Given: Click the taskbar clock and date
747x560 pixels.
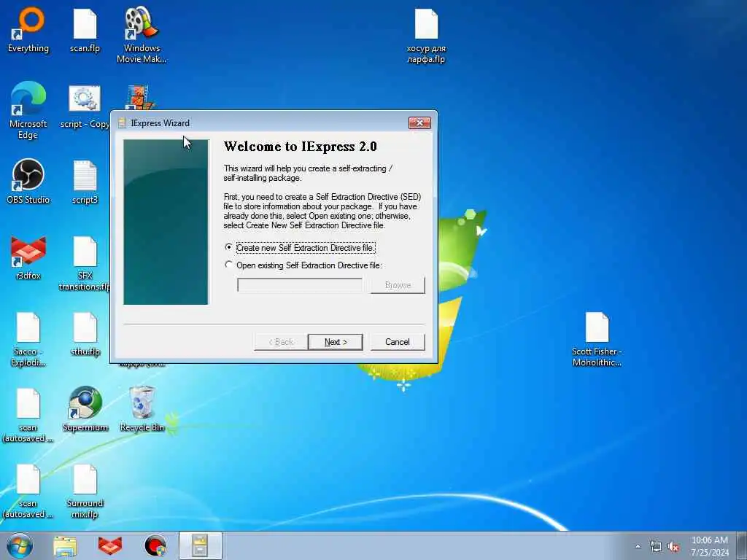Looking at the screenshot, I should (x=710, y=546).
